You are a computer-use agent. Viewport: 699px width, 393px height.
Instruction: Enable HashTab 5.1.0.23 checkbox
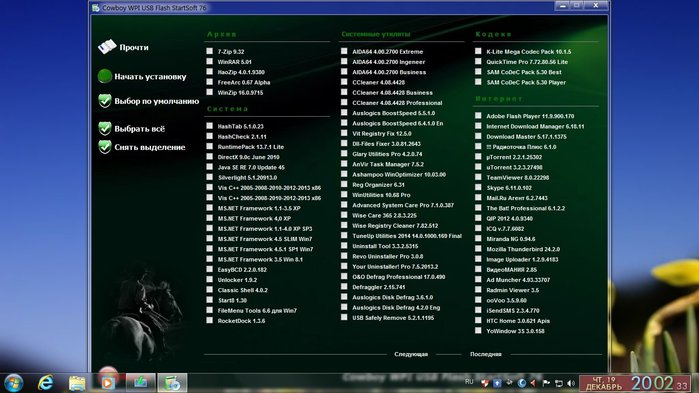[210, 126]
